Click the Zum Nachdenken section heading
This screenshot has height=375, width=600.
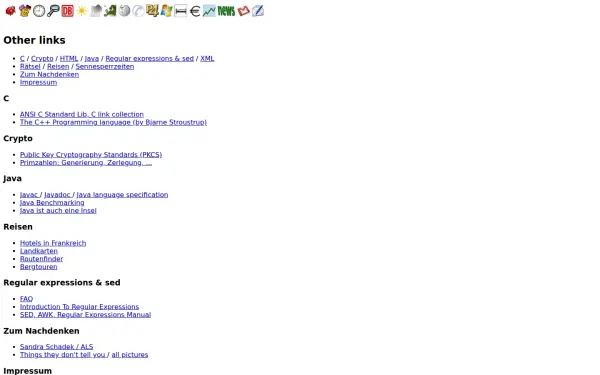pyautogui.click(x=41, y=331)
